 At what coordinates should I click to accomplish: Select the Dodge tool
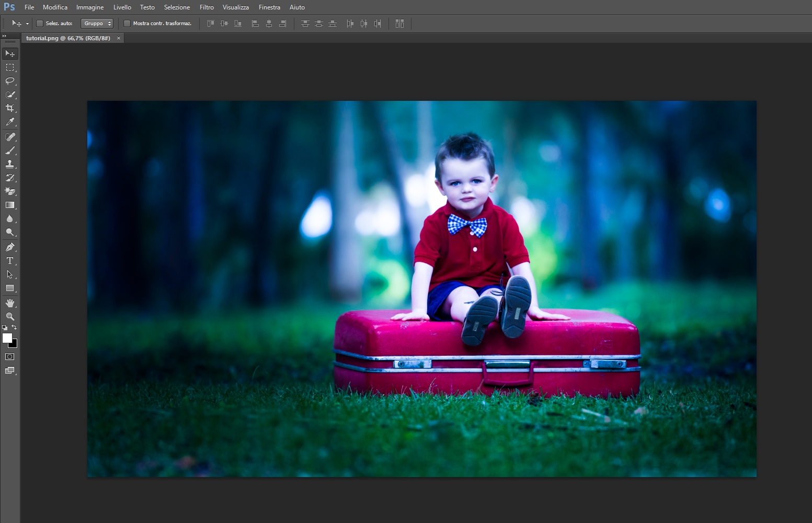(10, 232)
